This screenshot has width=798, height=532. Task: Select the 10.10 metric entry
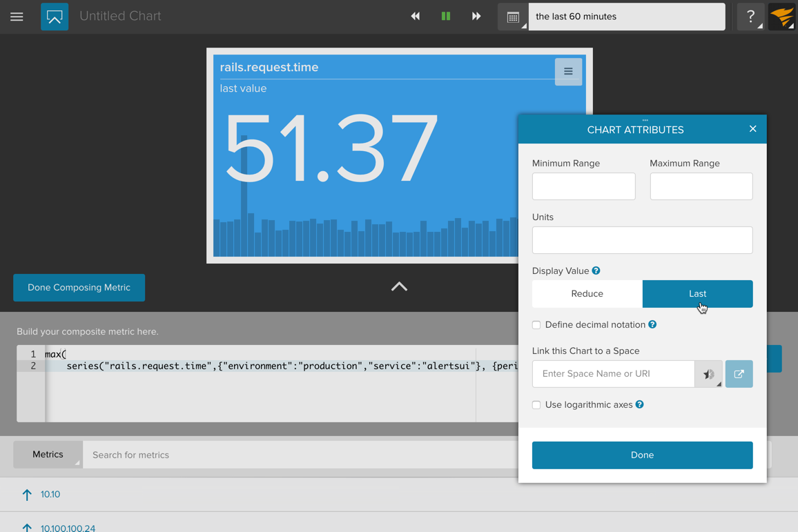[50, 495]
